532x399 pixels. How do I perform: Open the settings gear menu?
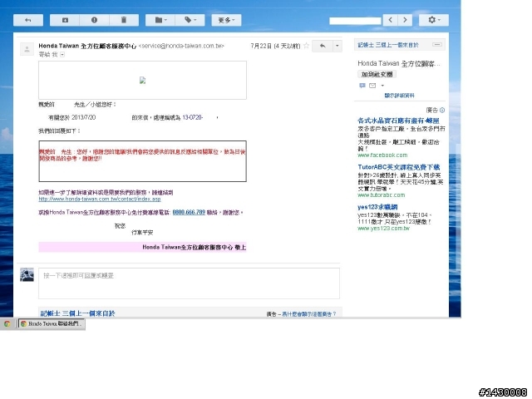(x=434, y=20)
